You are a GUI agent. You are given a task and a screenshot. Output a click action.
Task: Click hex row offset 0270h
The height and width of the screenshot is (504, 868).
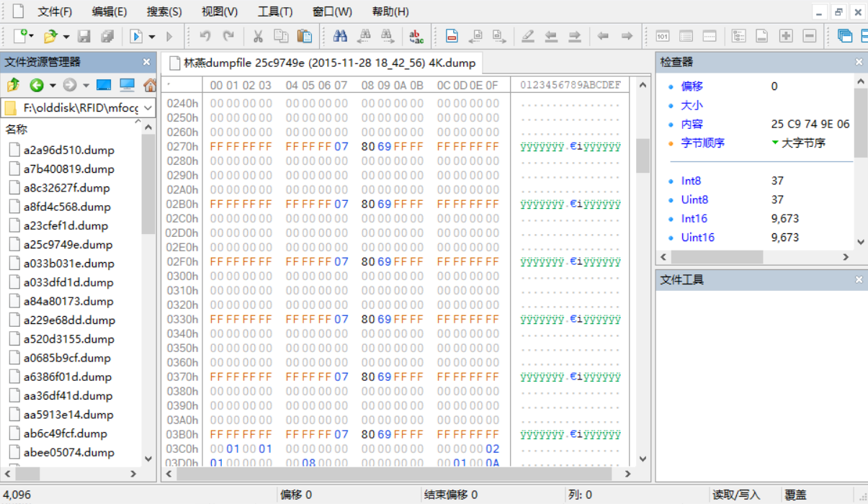182,146
